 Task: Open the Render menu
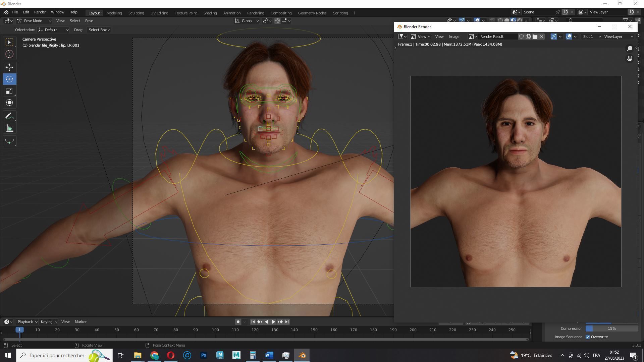click(40, 12)
